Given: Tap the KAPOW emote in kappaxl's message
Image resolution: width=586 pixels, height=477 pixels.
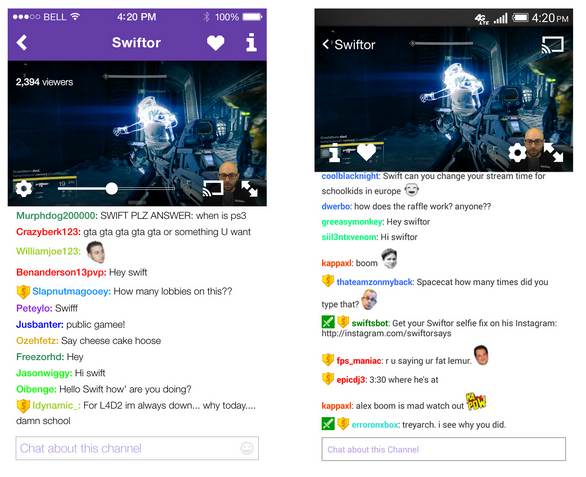Looking at the screenshot, I should click(x=475, y=402).
